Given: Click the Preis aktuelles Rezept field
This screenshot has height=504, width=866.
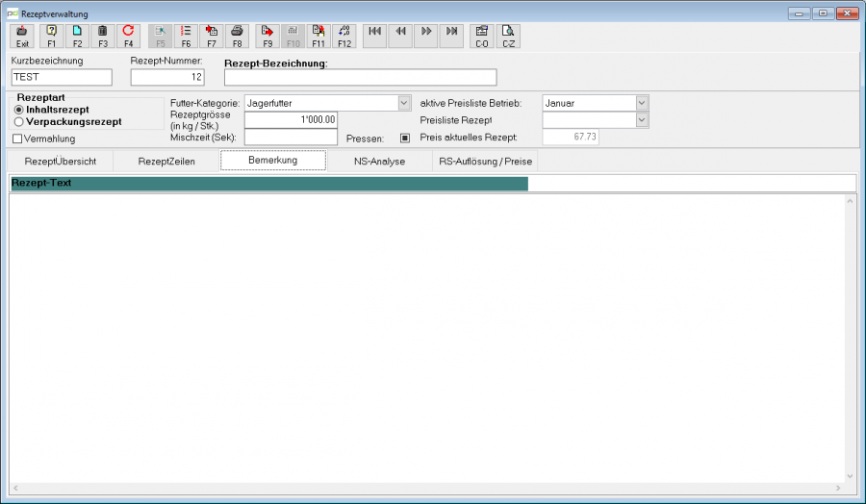Looking at the screenshot, I should (x=571, y=137).
